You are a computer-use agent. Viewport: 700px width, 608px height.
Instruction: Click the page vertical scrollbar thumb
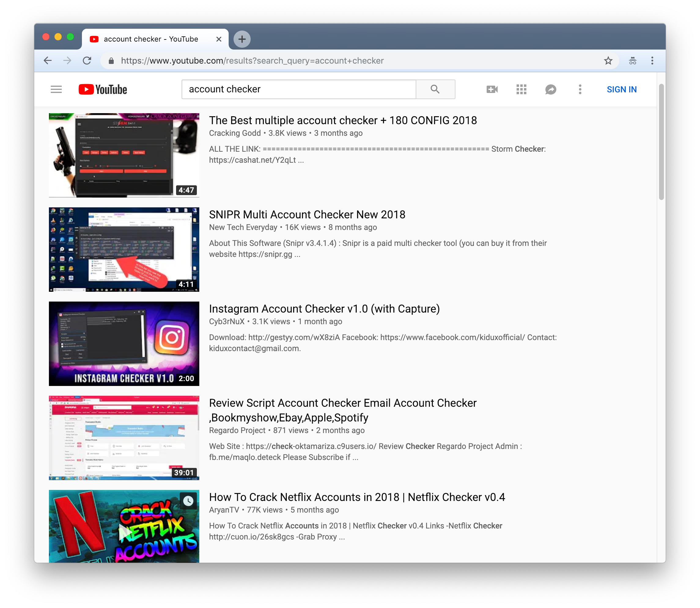pos(661,142)
